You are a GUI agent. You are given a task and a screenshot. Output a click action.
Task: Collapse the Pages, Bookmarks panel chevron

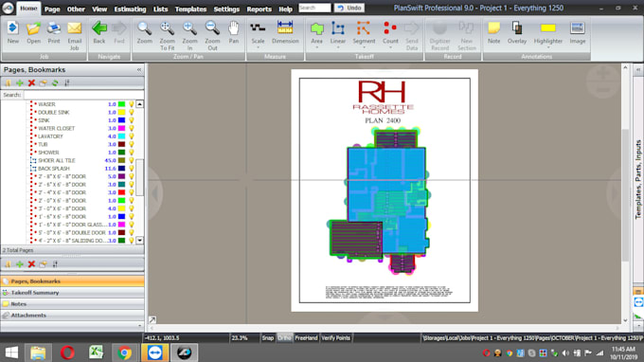tap(139, 70)
